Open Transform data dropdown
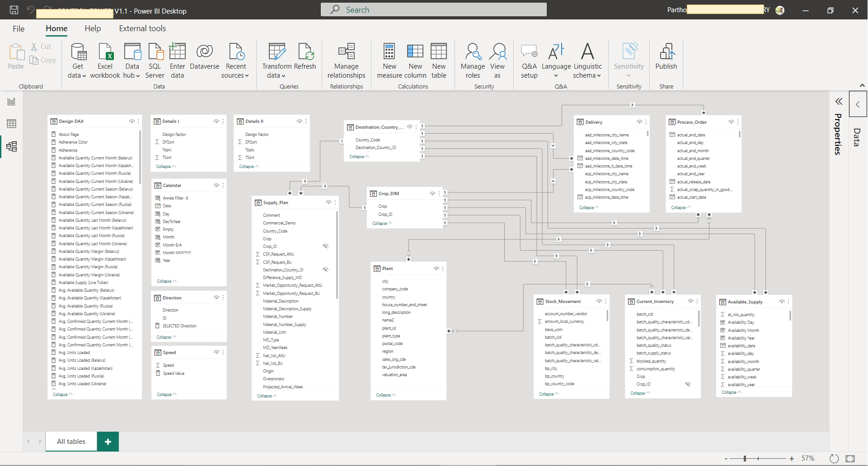The image size is (868, 466). coord(283,76)
